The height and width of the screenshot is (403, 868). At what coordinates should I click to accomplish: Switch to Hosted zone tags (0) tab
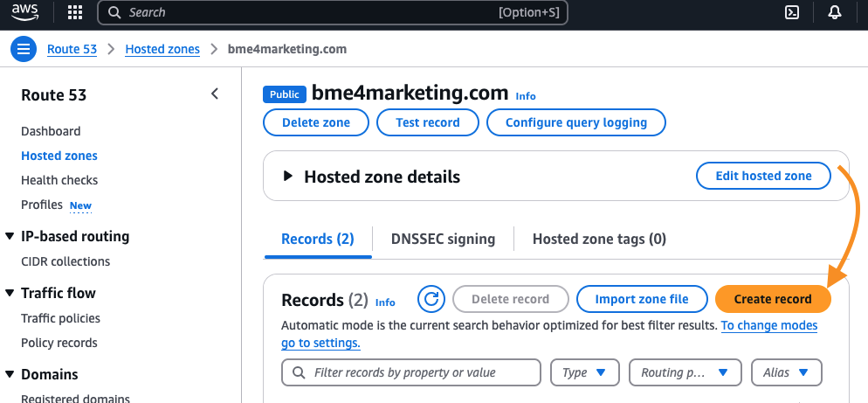[x=599, y=239]
